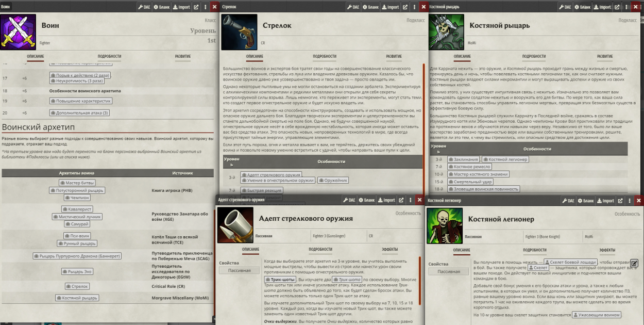Image resolution: width=644 pixels, height=325 pixels.
Task: Open Бланк sheet settings in Стрелок window
Action: pyautogui.click(x=369, y=7)
